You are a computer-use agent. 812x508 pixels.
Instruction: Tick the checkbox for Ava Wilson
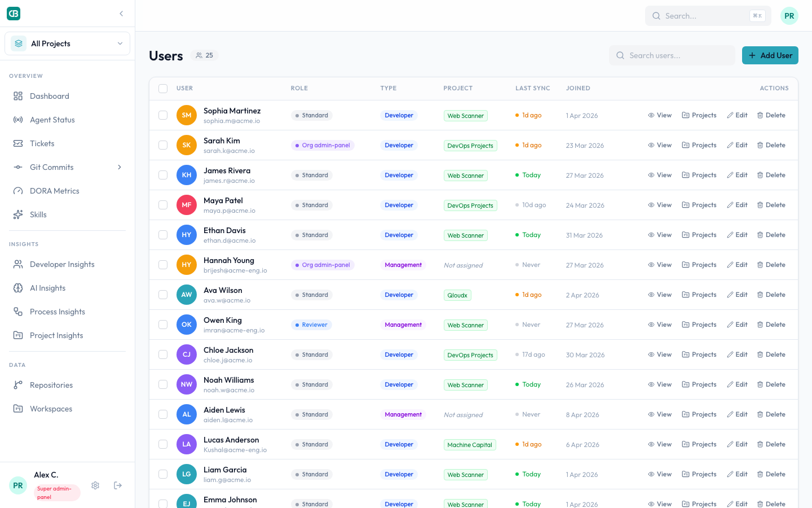163,295
